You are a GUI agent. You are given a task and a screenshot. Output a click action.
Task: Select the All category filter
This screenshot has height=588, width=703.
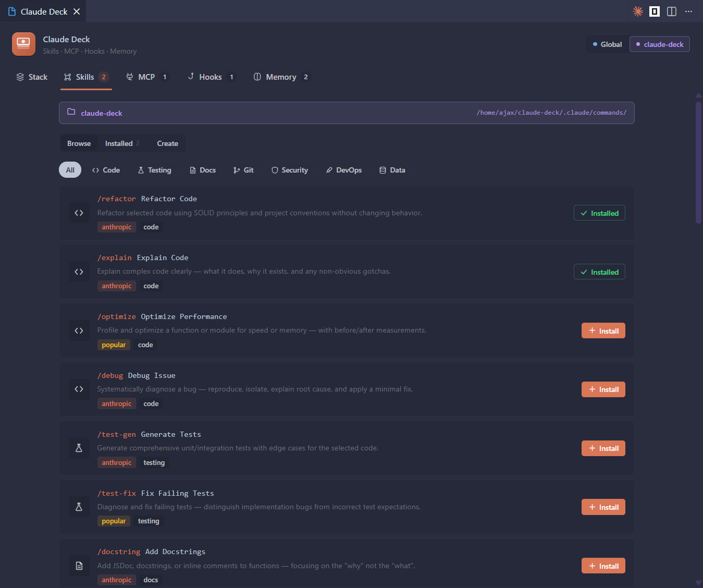pyautogui.click(x=70, y=170)
